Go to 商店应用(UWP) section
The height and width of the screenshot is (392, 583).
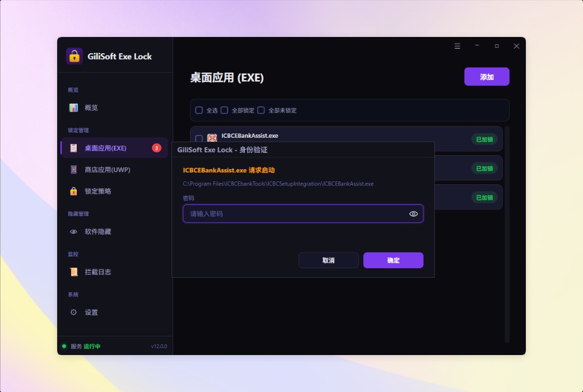click(x=114, y=170)
